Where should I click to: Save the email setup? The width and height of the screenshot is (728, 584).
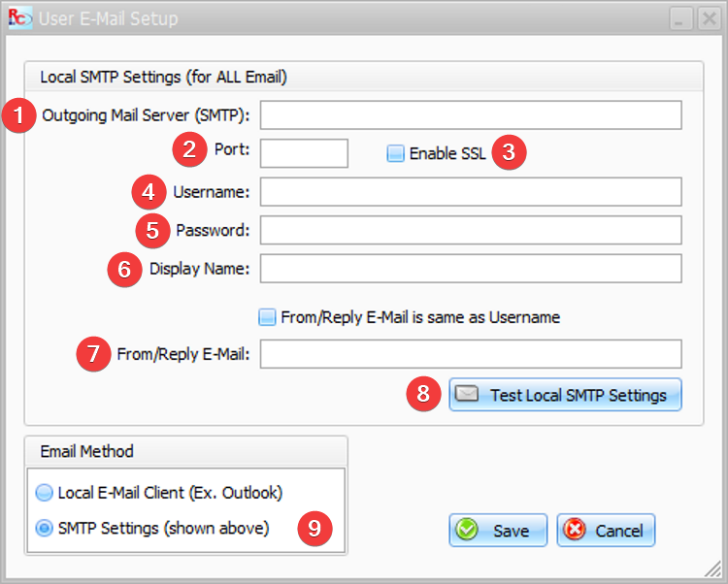tap(498, 531)
